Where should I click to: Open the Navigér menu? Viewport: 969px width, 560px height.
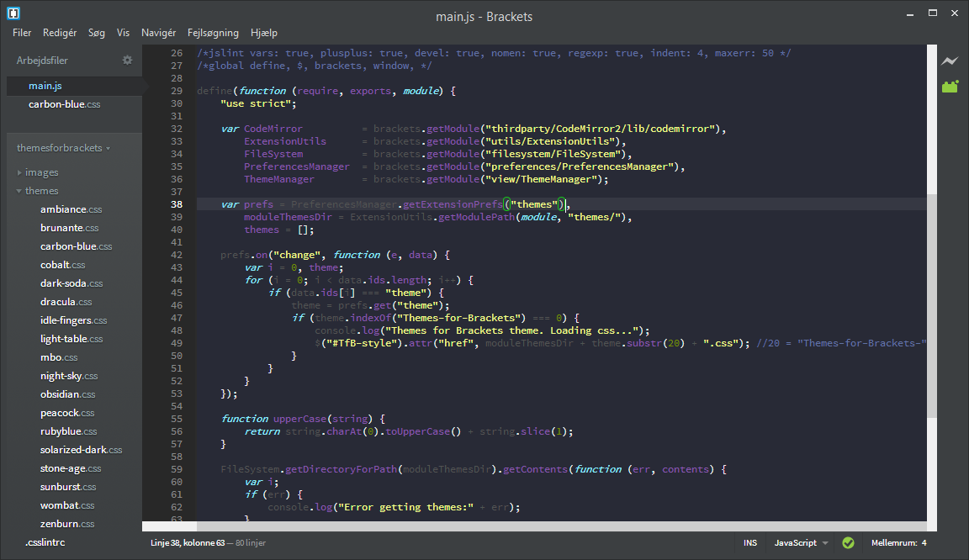click(x=158, y=33)
